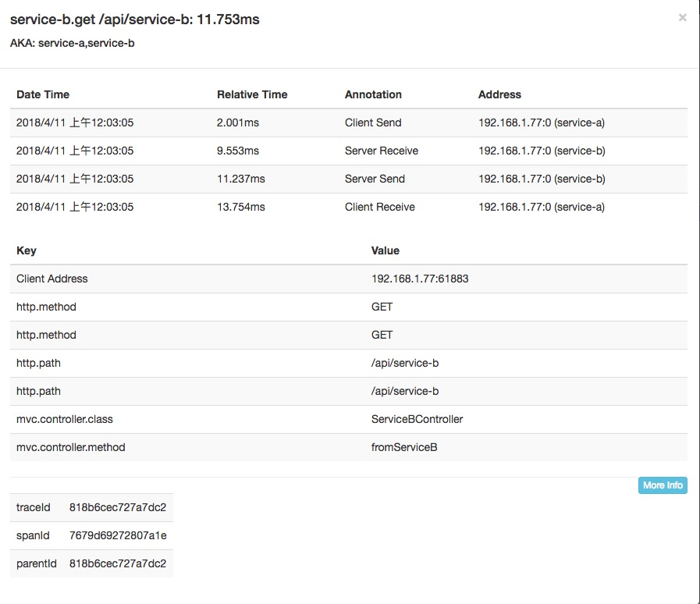Click the Date Time column header

coord(43,94)
